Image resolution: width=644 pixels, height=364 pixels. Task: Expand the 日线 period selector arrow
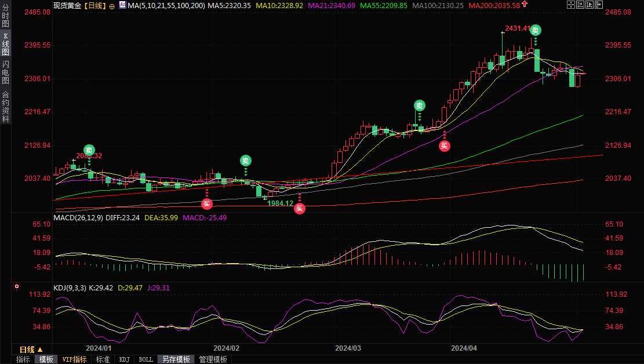(40, 350)
